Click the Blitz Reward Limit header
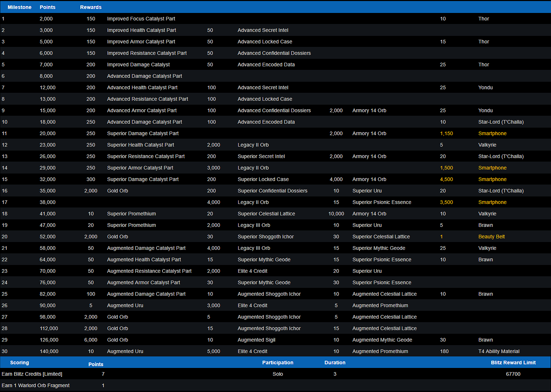The height and width of the screenshot is (392, 551). pos(513,362)
